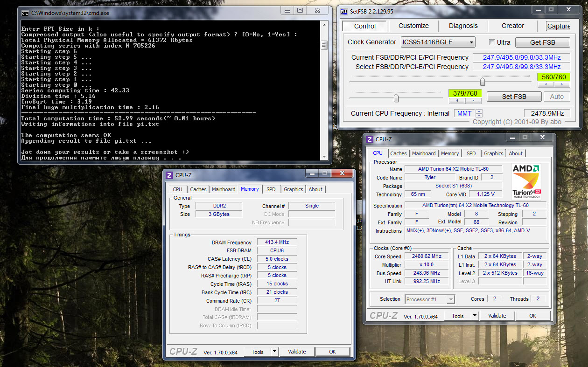Screen dimensions: 588x367
Task: Click the Current FSB frequency field
Action: (521, 57)
